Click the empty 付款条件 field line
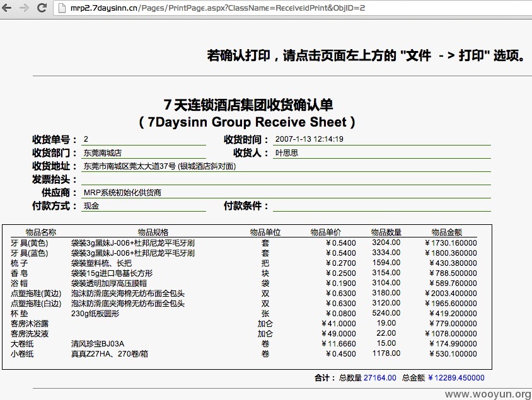This screenshot has height=400, width=532. [x=382, y=206]
